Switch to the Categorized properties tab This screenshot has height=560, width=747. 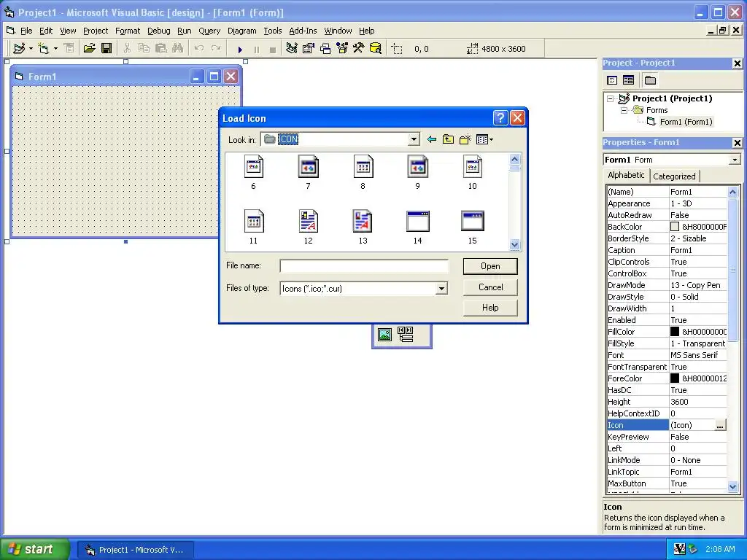tap(674, 176)
